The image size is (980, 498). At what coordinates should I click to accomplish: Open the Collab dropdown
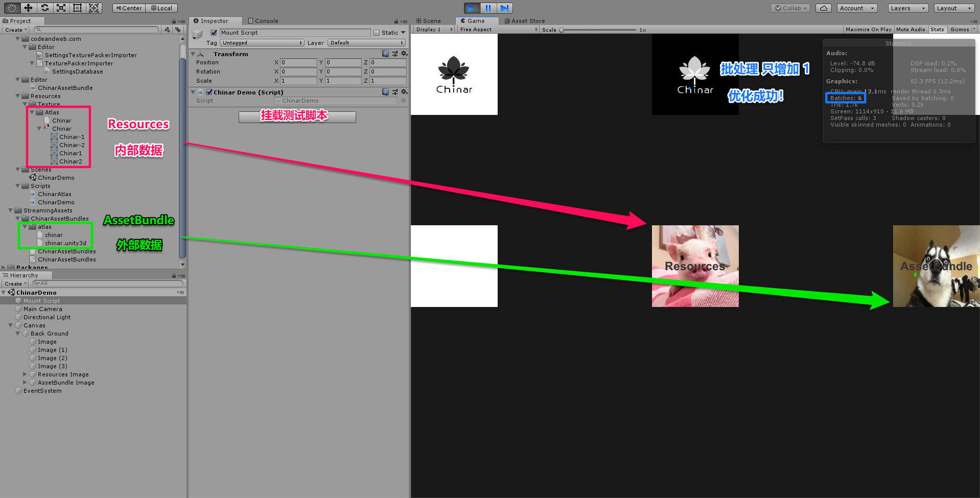790,8
